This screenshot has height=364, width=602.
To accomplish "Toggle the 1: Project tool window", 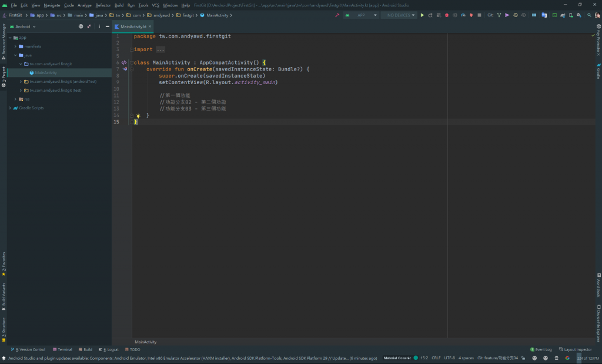I will (x=4, y=77).
